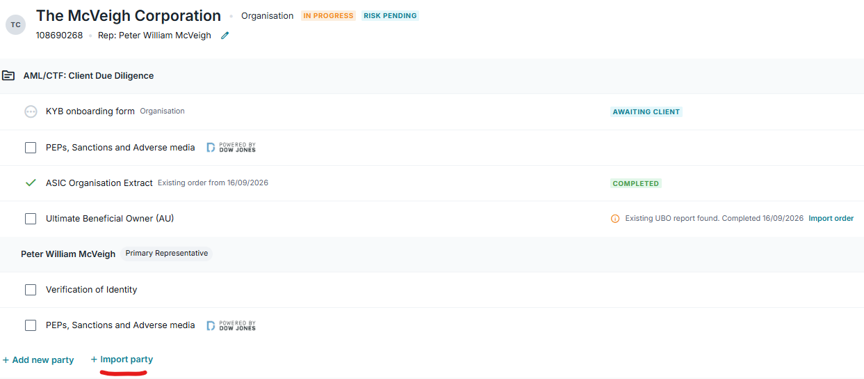Image resolution: width=864 pixels, height=379 pixels.
Task: Click the Dow Jones logo in Peter's PEPs row
Action: tap(231, 326)
